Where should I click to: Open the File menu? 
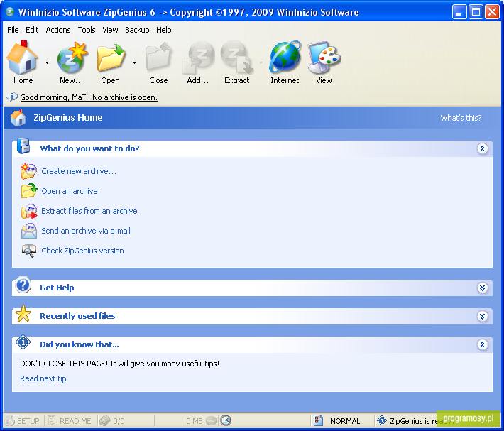pos(13,30)
